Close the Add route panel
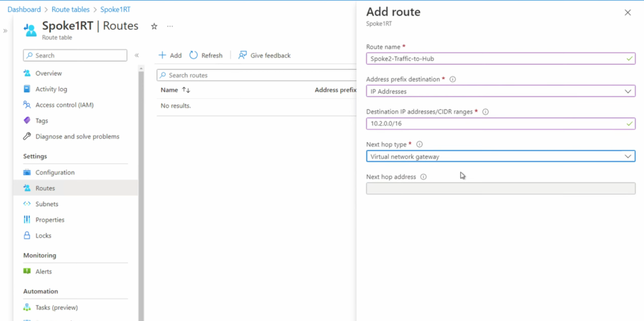Viewport: 644px width, 321px height. coord(628,13)
